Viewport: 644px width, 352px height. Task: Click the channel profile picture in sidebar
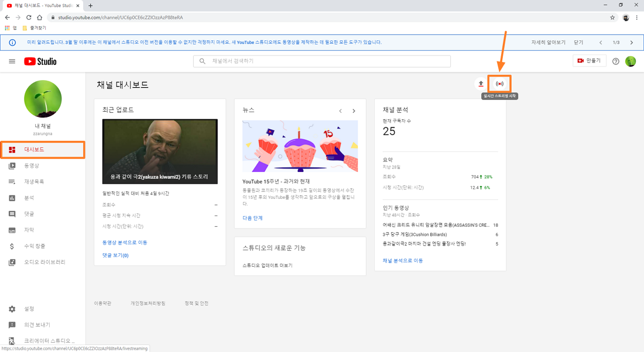pyautogui.click(x=43, y=99)
